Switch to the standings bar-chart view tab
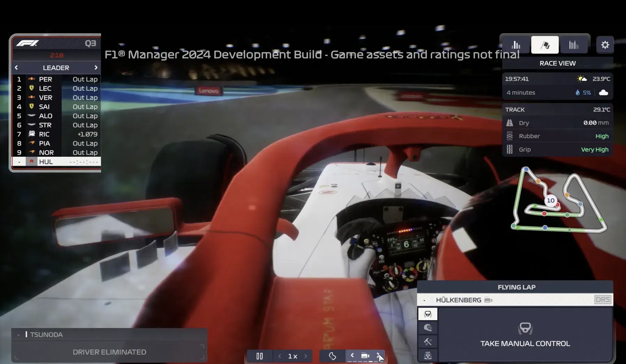This screenshot has width=626, height=364. click(516, 45)
